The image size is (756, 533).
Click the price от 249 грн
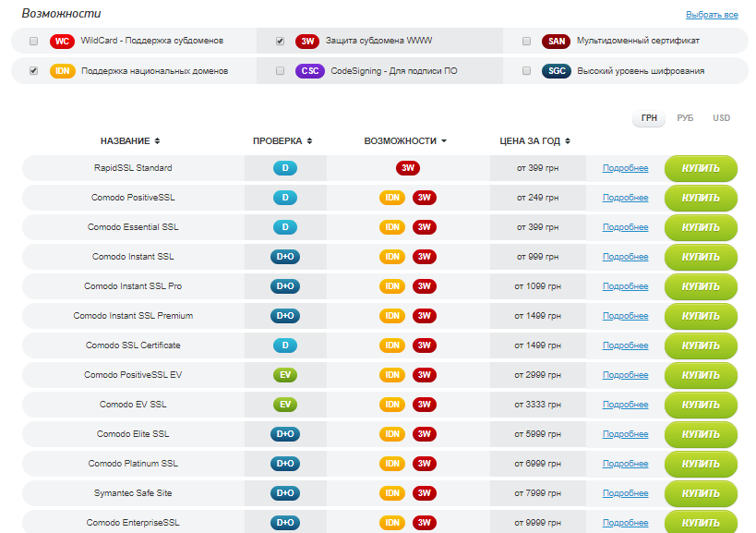point(537,198)
